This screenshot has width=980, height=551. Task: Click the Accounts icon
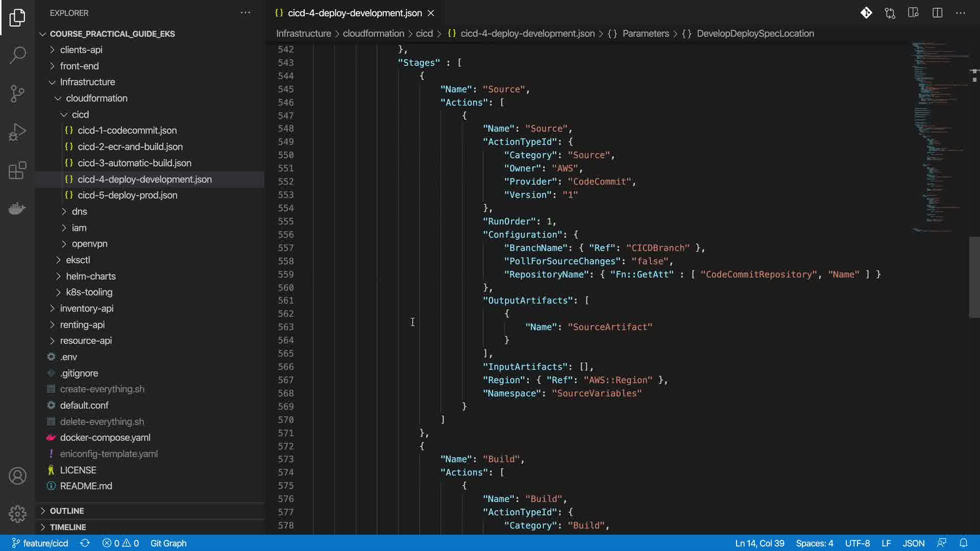pyautogui.click(x=17, y=476)
